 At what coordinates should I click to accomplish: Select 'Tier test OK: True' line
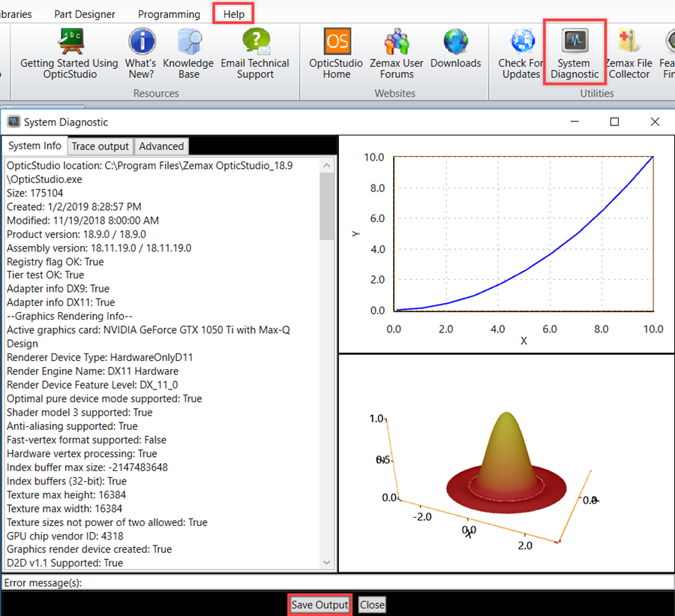(45, 275)
